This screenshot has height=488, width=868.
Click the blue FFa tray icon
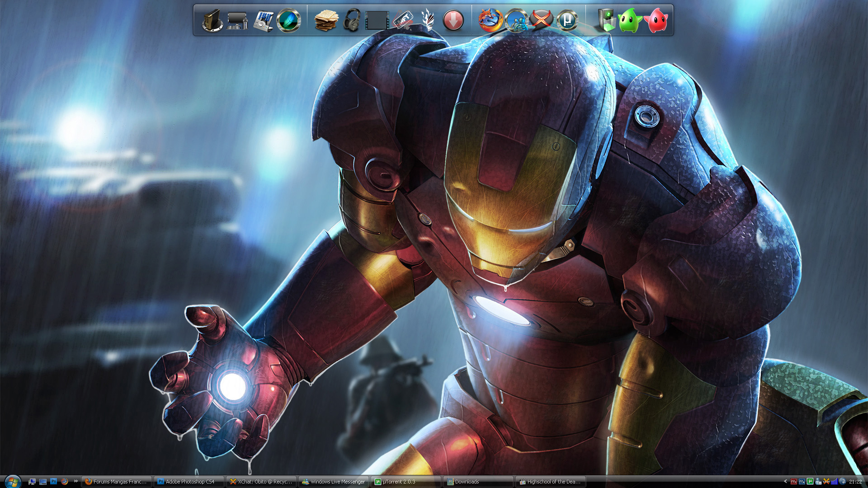(802, 481)
